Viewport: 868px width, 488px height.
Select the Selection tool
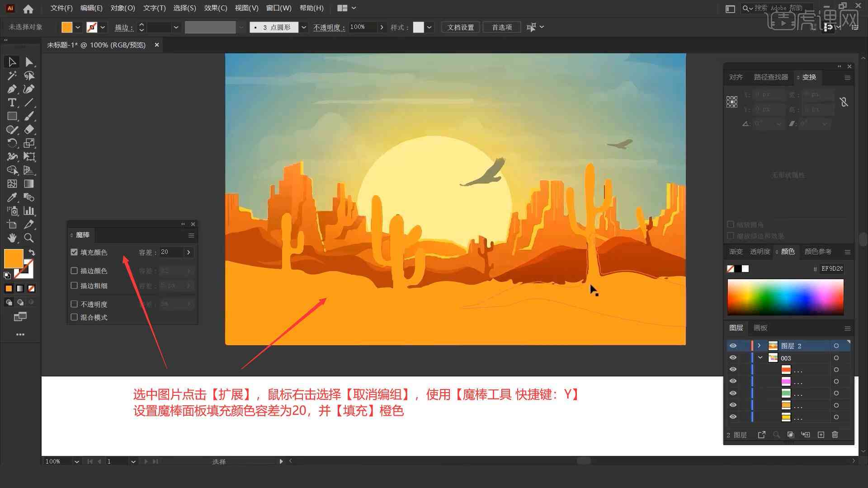click(11, 61)
